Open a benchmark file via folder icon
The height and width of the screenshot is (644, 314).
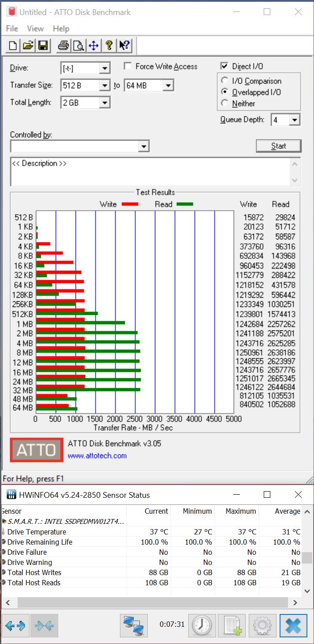tap(28, 45)
